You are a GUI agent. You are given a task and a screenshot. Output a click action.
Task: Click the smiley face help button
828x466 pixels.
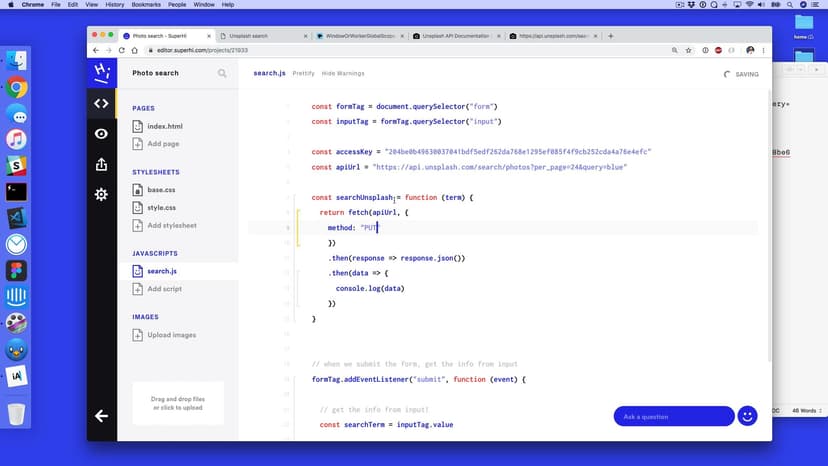(747, 416)
